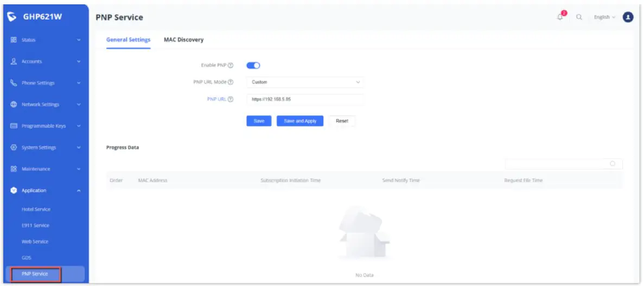This screenshot has height=286, width=644.
Task: Open the English language dropdown
Action: (x=604, y=17)
